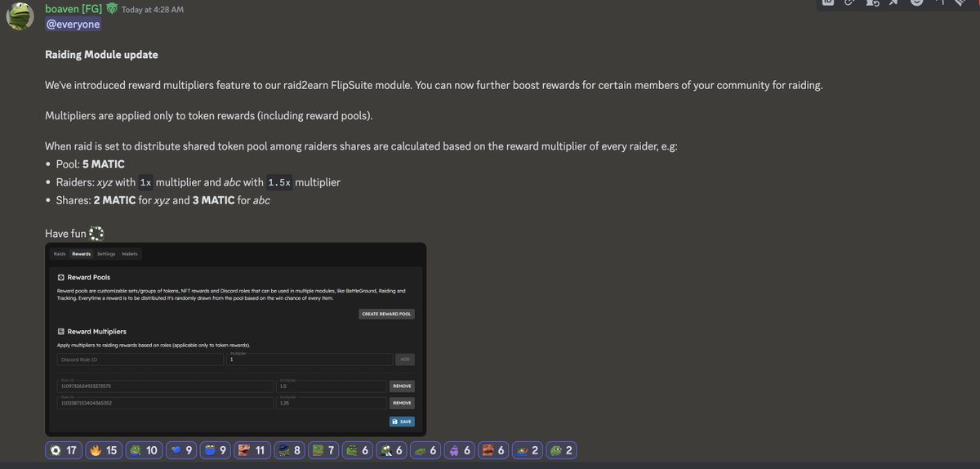Click the blue SAVE button

coord(402,422)
